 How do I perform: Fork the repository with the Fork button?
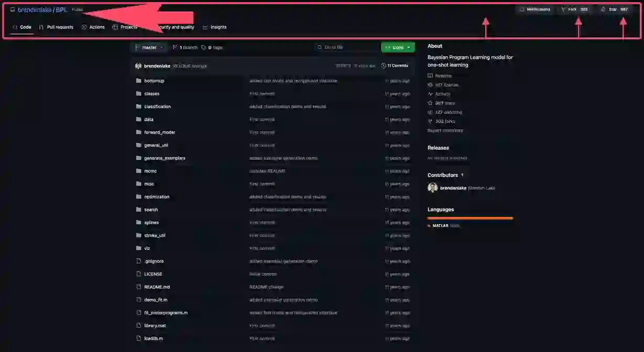574,9
